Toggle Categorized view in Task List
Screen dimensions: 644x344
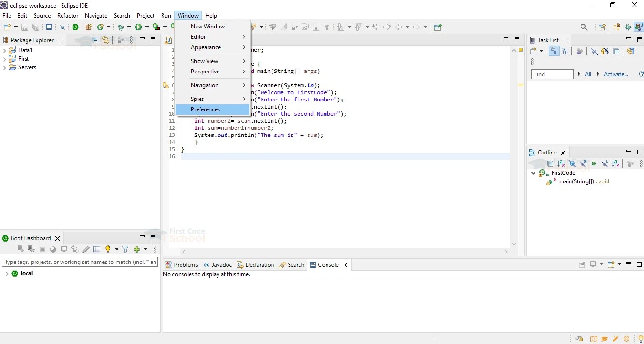(554, 51)
